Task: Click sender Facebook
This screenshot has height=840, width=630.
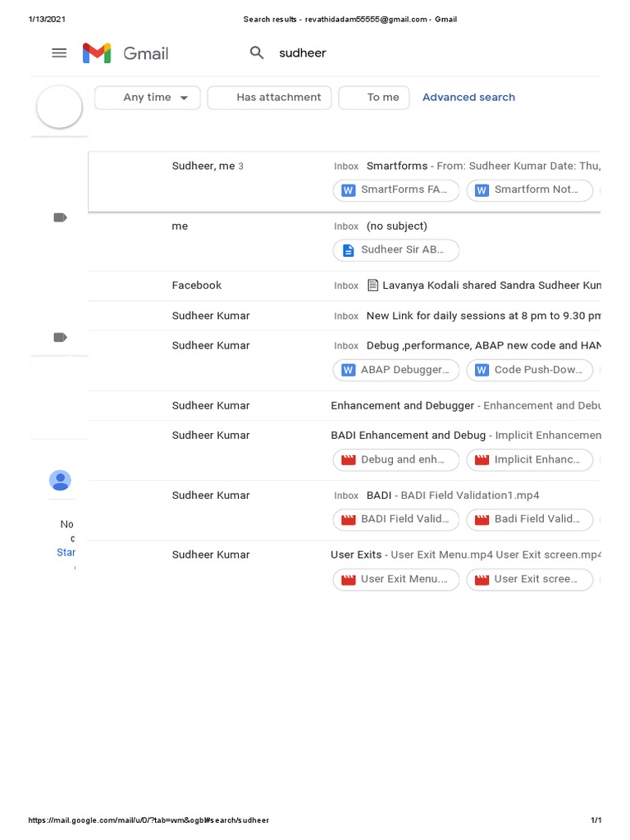Action: click(197, 285)
